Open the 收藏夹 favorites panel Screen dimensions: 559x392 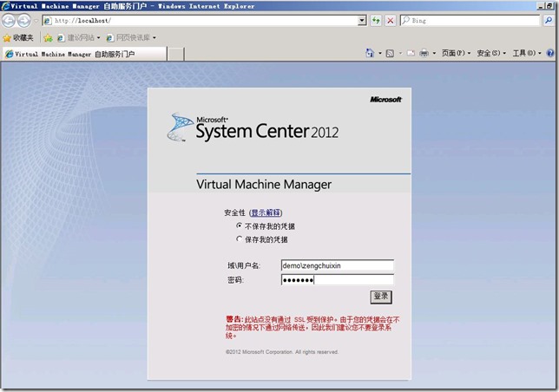tap(18, 37)
